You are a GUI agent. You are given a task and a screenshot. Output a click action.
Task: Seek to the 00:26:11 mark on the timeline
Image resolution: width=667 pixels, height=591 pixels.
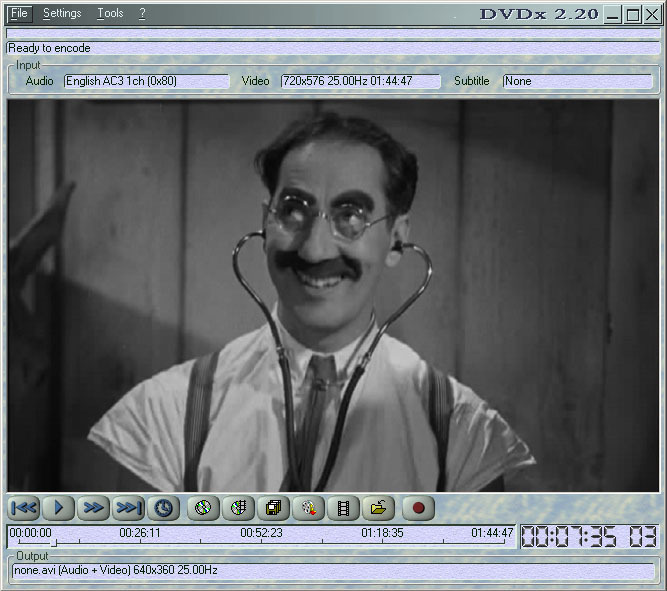click(140, 533)
